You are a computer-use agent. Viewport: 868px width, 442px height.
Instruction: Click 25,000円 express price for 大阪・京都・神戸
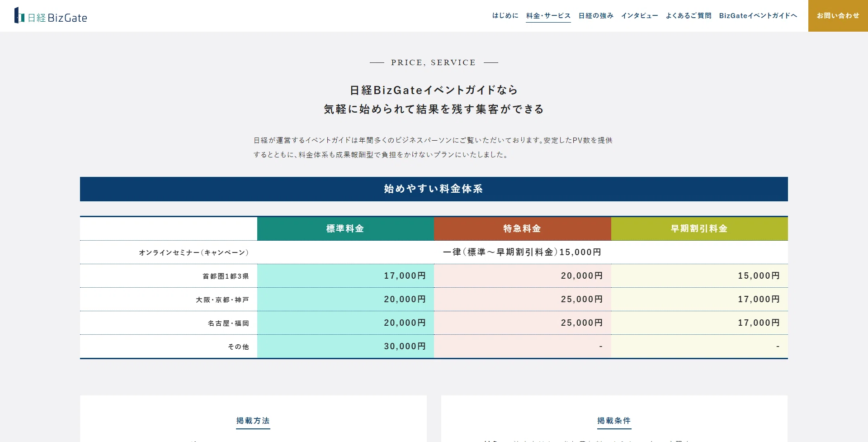click(x=582, y=299)
